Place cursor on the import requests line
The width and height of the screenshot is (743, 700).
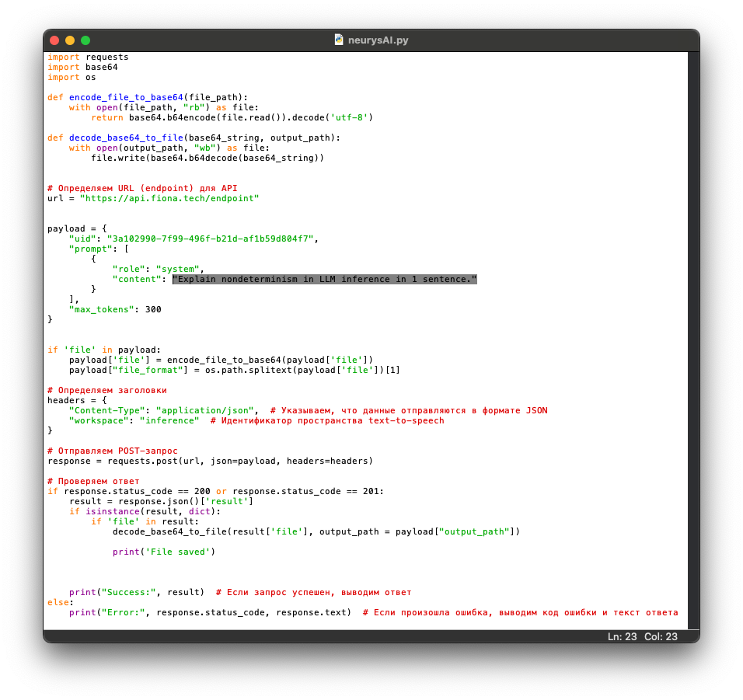tap(88, 57)
